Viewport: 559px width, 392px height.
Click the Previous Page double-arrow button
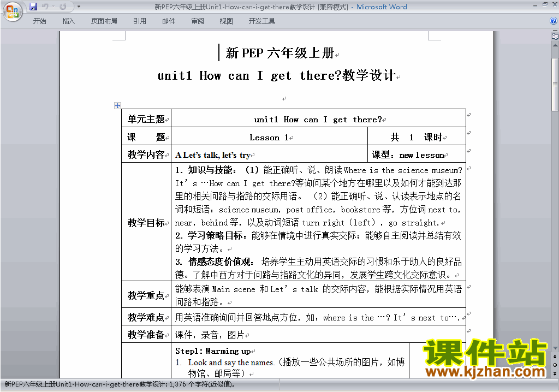click(x=555, y=357)
